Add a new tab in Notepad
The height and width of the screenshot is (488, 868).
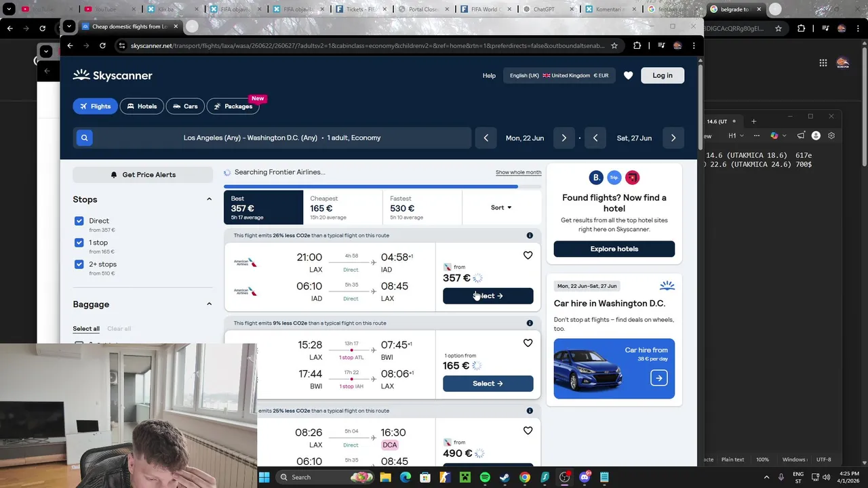[x=753, y=121]
